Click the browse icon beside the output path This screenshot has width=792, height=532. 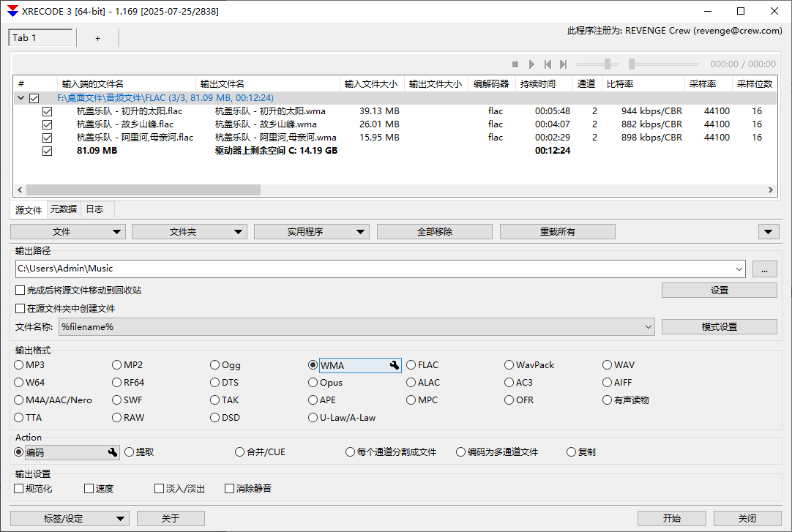click(764, 269)
